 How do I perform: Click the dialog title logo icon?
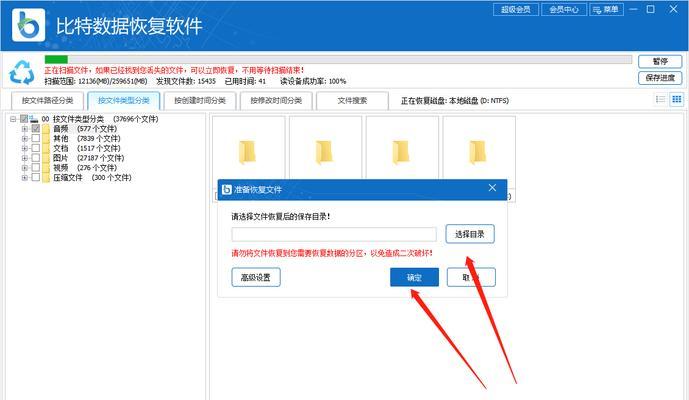(226, 189)
